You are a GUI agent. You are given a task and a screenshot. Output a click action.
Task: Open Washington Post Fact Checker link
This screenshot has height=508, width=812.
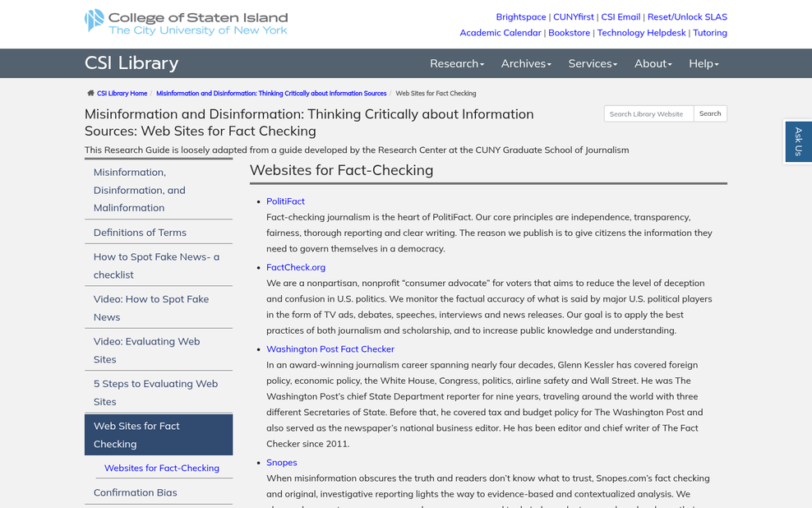(x=330, y=349)
